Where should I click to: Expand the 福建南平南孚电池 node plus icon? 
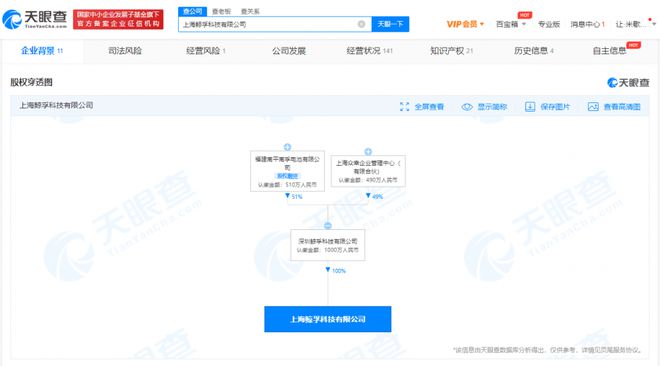point(287,147)
